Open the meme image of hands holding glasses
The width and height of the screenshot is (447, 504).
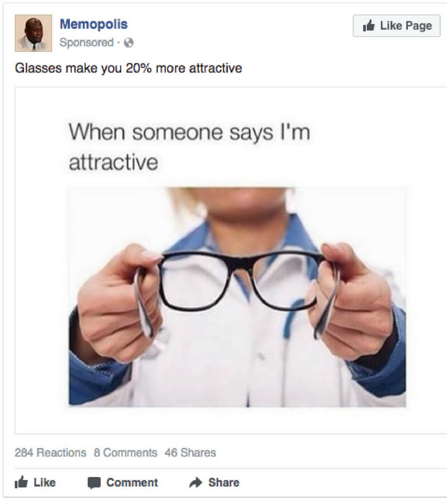237,297
